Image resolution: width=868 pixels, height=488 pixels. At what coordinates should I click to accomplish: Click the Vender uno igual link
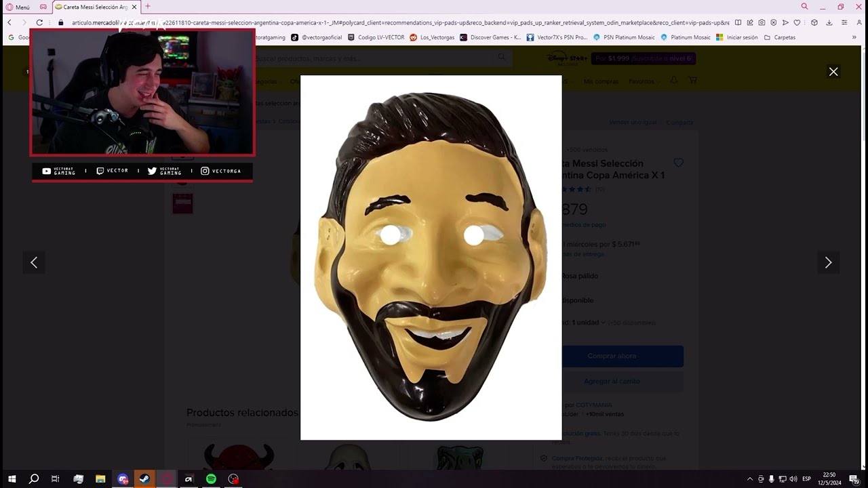(x=633, y=122)
